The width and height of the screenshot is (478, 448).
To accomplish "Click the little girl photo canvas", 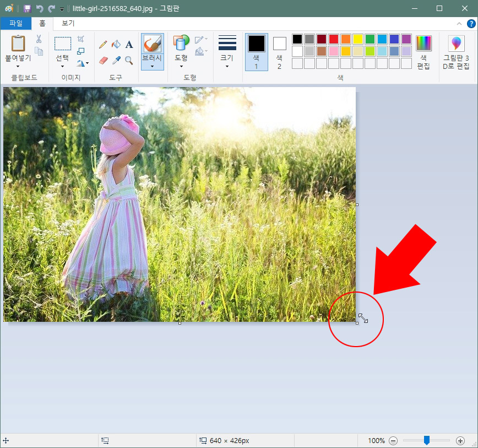I will (180, 204).
